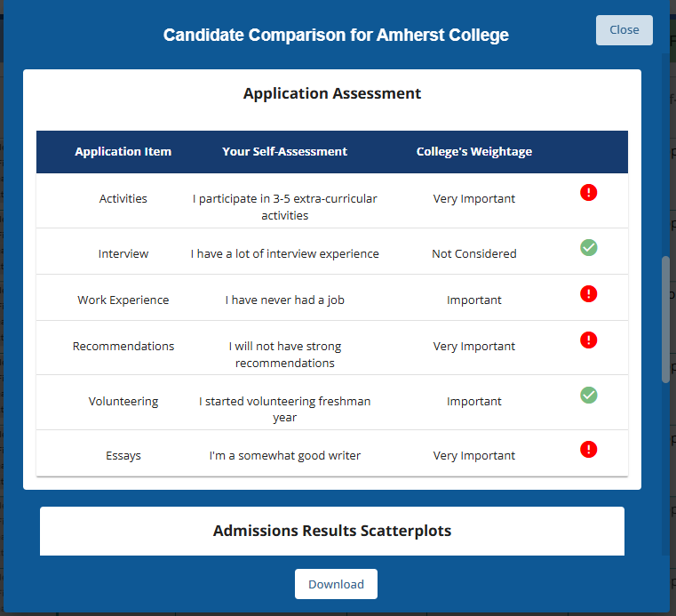The width and height of the screenshot is (676, 616).
Task: Click the dialog's vertical scrollbar thumb
Action: click(x=665, y=319)
